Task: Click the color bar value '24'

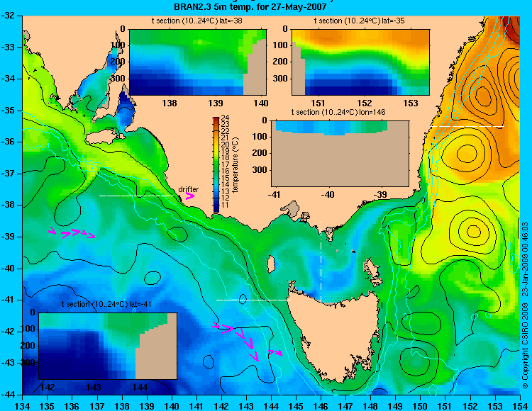Action: click(x=225, y=118)
